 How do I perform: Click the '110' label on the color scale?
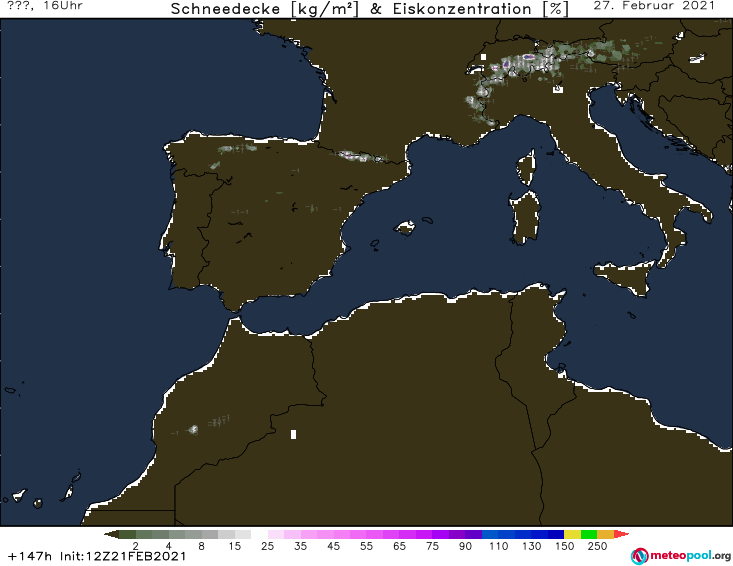(498, 546)
